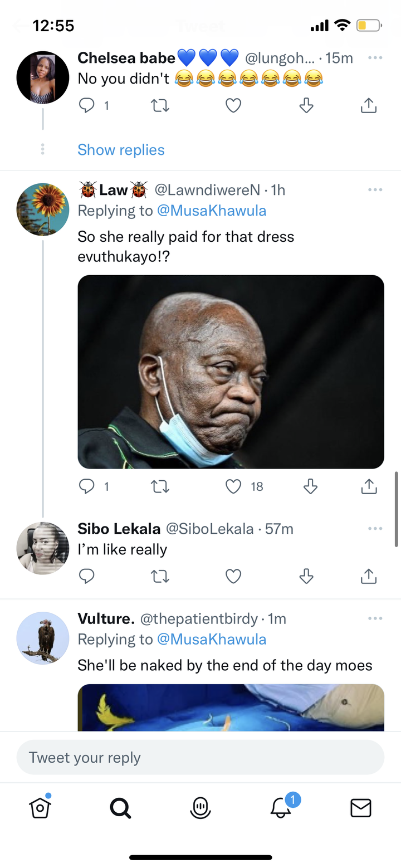Reply to Chelsea babe's tweet
401x868 pixels.
pyautogui.click(x=87, y=105)
